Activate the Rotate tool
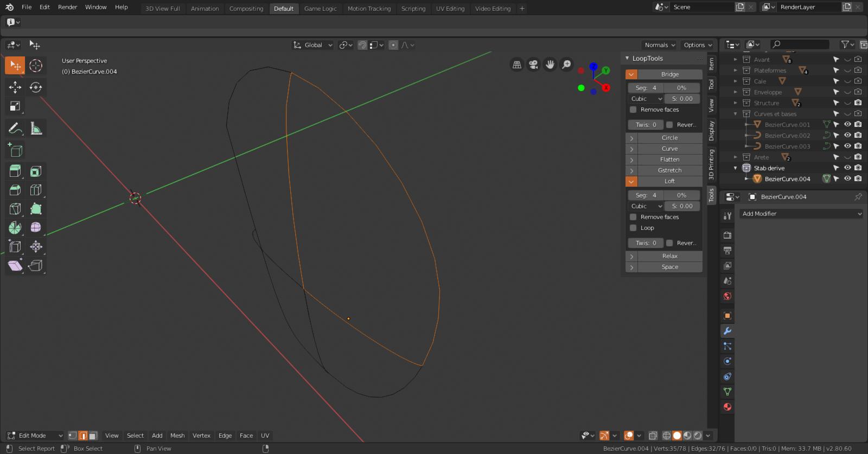The height and width of the screenshot is (454, 868). 36,87
